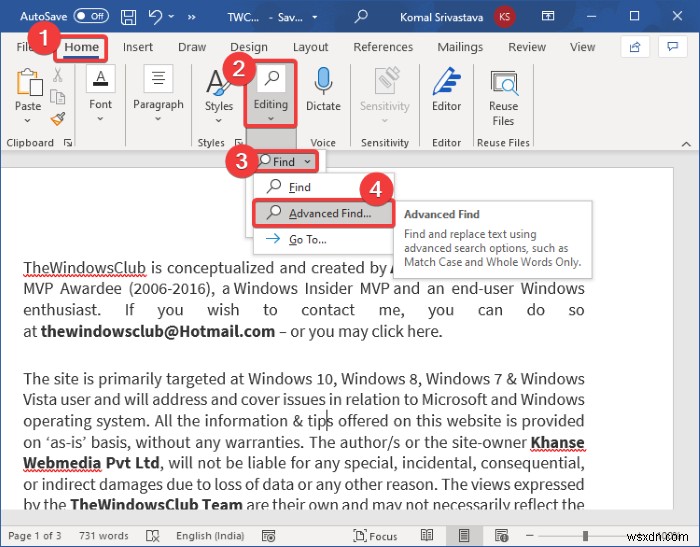Switch to the Mailings tab

(460, 47)
